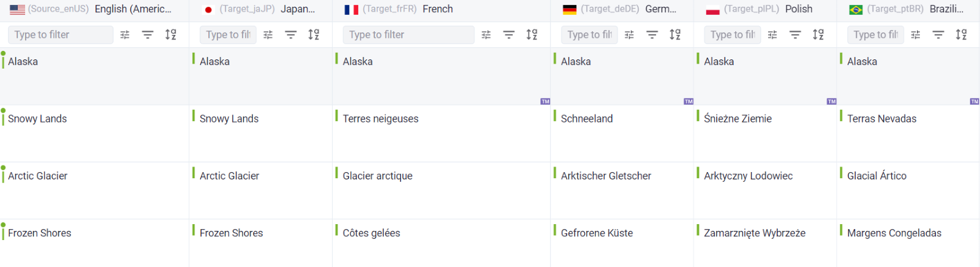Click German translation 'Arktischer Gletscher'
Image resolution: width=980 pixels, height=267 pixels.
click(606, 176)
